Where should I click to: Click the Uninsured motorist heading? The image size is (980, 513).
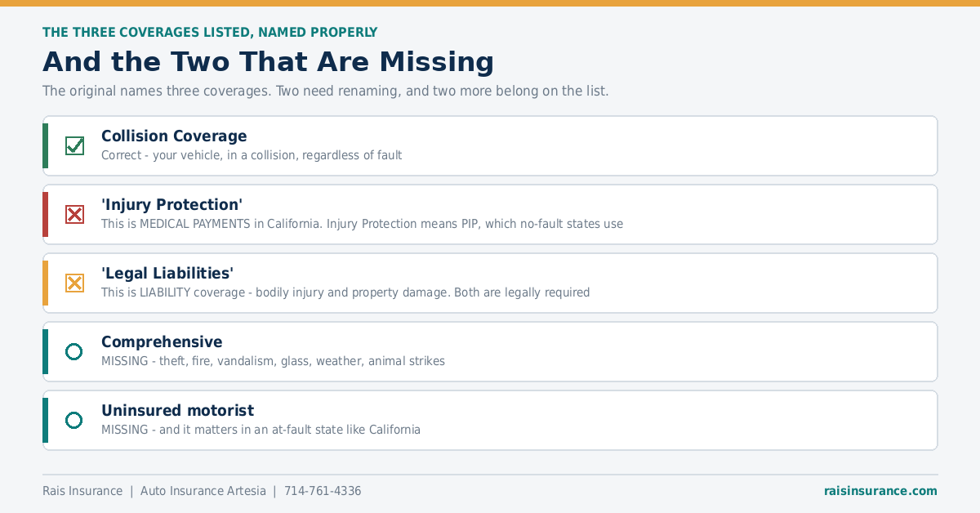click(177, 411)
